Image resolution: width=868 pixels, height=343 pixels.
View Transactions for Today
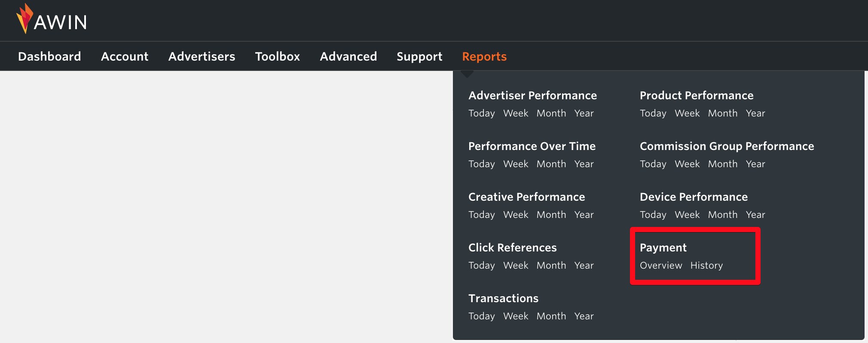(x=481, y=316)
